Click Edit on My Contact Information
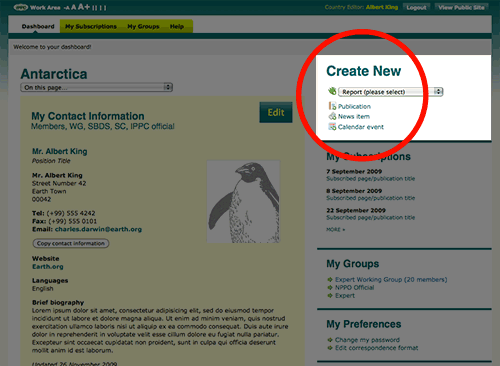 276,112
